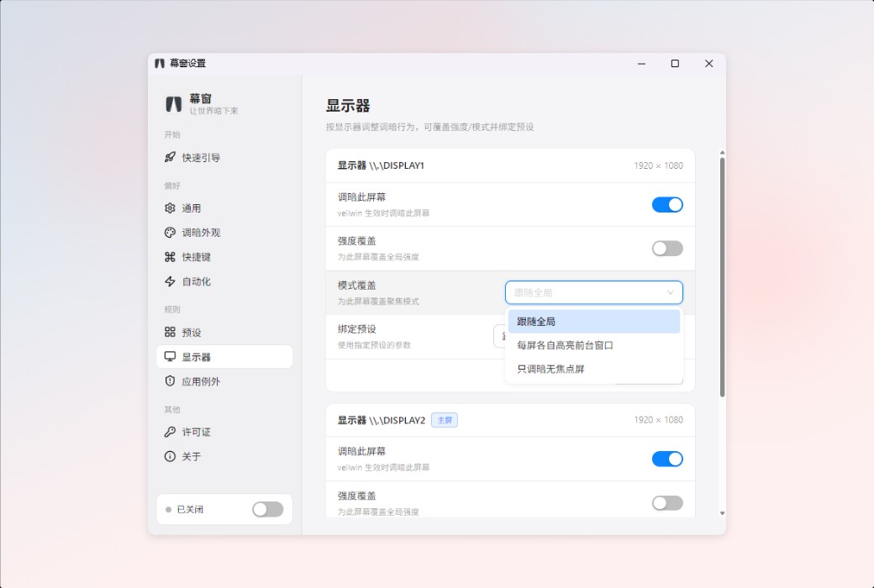Viewport: 874px width, 588px height.
Task: Click the 显示器 \\.\DISPLAY1 heading
Action: 381,165
